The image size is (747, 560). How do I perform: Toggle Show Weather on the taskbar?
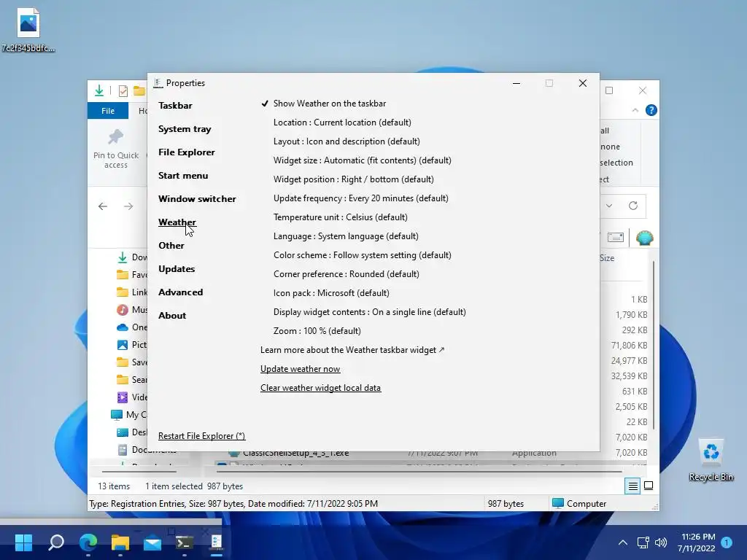[x=323, y=104]
